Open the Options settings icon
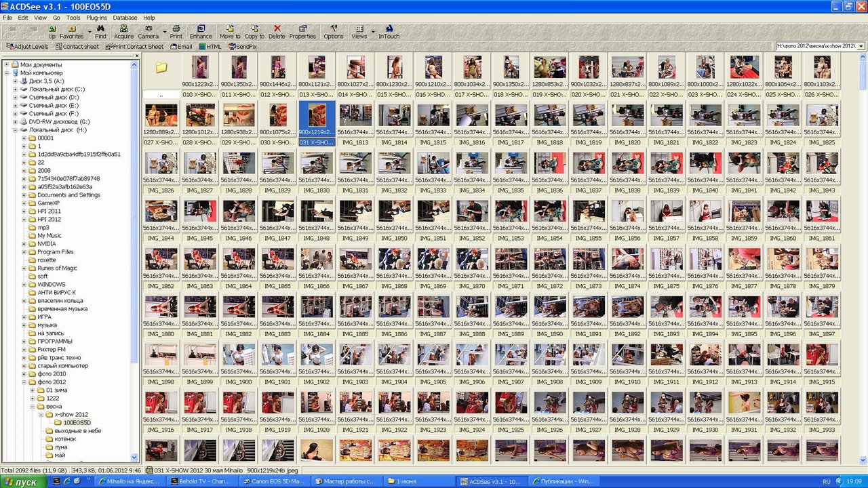This screenshot has height=488, width=868. 333,32
